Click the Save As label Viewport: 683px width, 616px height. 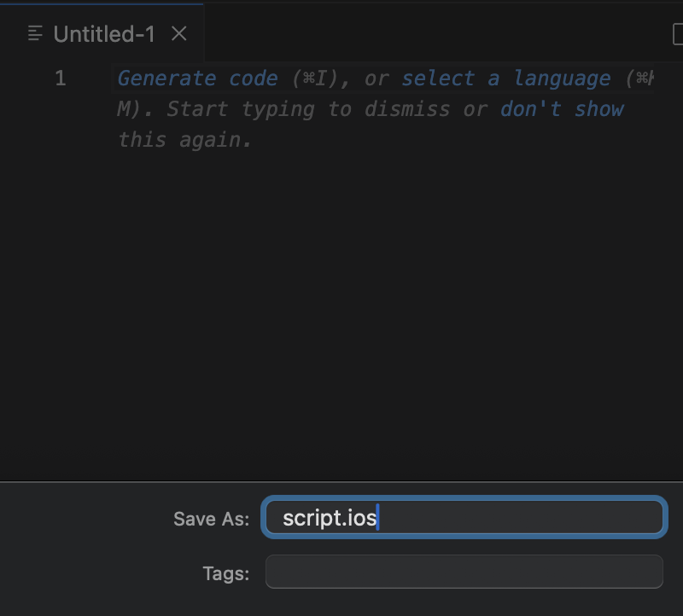211,519
